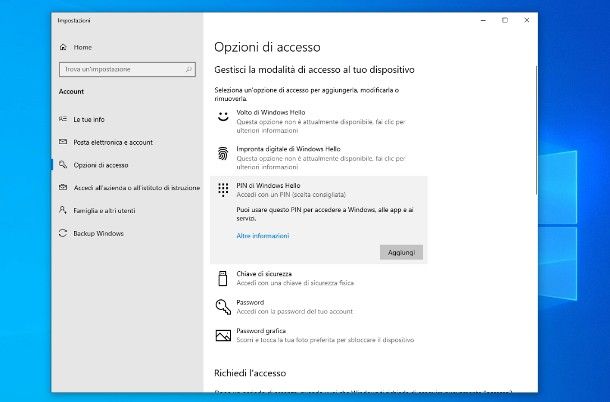Click 'Opzioni di accesso' page title

pyautogui.click(x=267, y=47)
